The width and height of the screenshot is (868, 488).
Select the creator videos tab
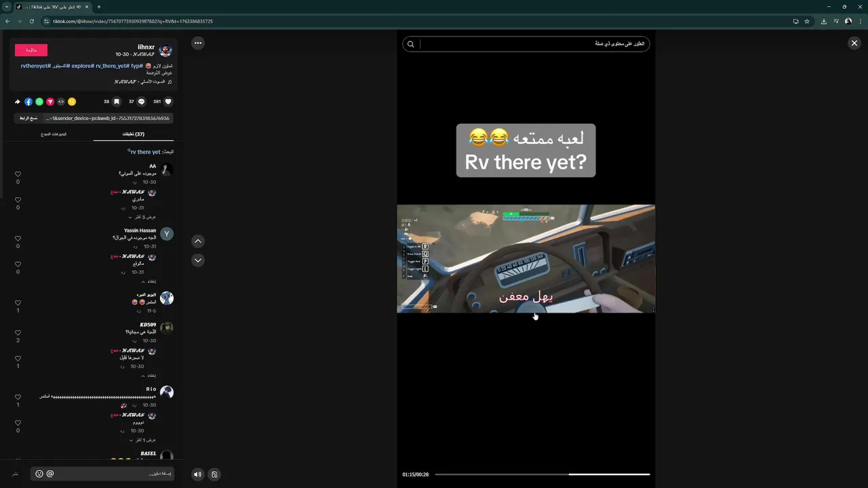(x=54, y=134)
